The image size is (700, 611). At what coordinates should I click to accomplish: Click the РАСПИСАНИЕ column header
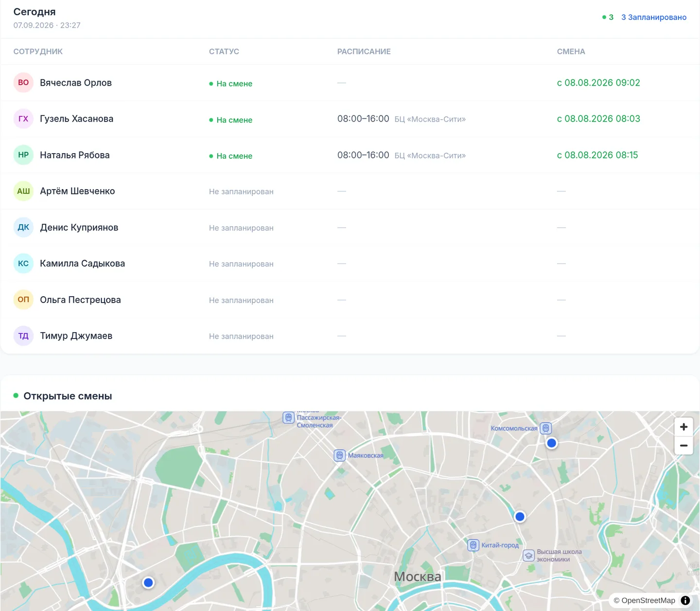(x=364, y=52)
